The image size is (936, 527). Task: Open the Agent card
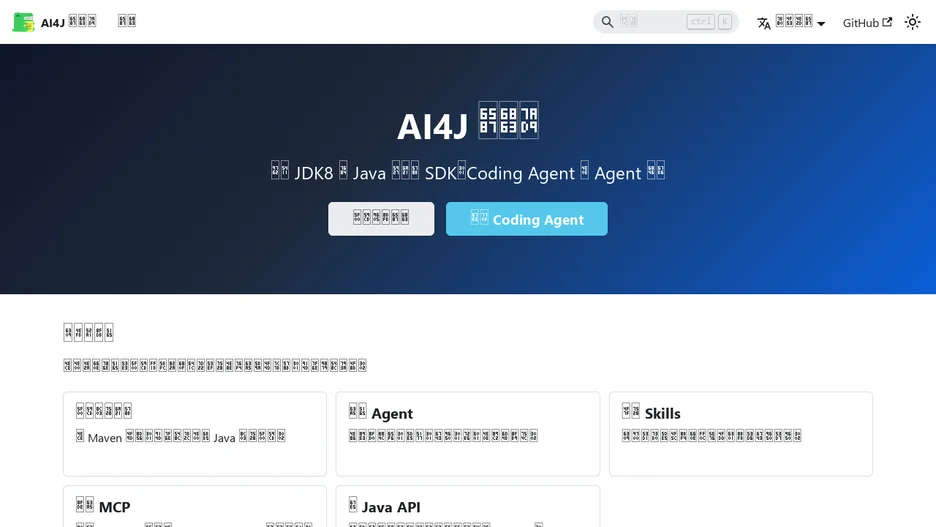pyautogui.click(x=467, y=434)
